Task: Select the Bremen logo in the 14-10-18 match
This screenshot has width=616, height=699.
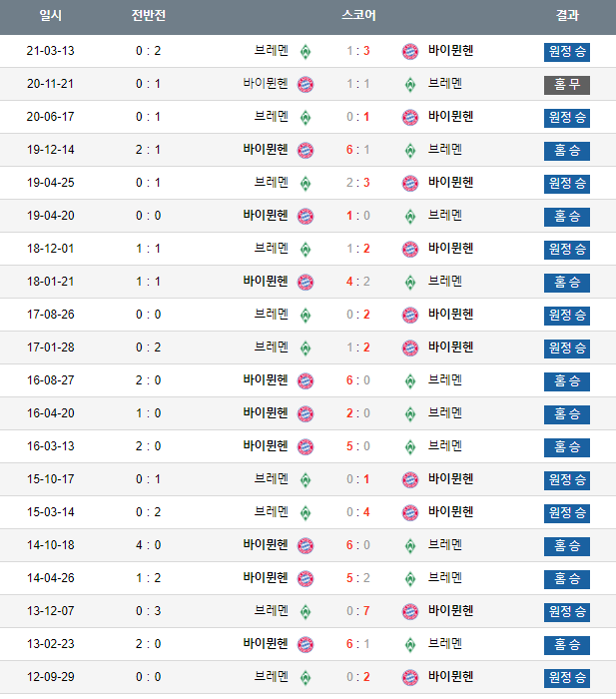Action: tap(409, 545)
